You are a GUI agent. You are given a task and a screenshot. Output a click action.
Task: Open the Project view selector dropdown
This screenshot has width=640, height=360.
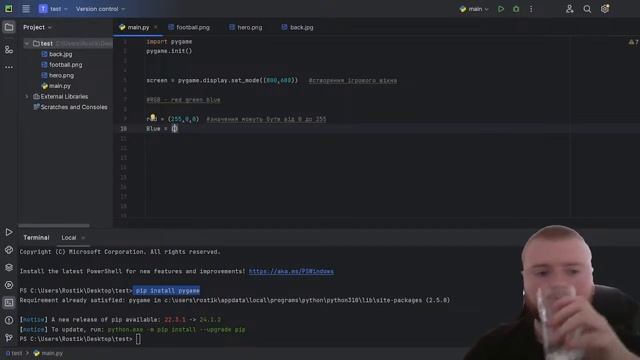point(37,27)
